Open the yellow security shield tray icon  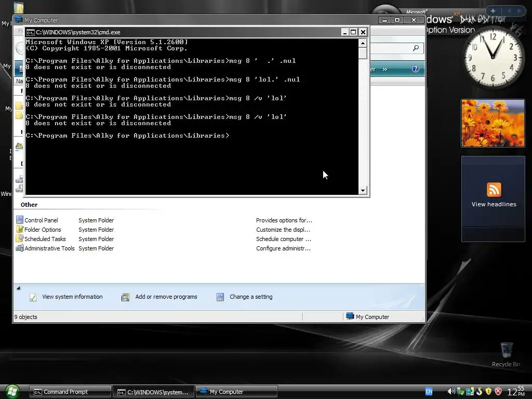tap(488, 392)
